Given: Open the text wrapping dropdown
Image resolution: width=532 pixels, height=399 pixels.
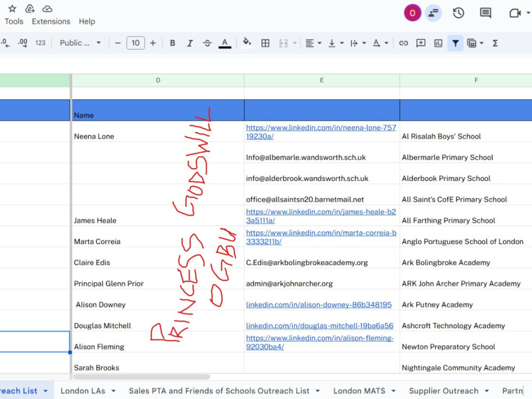Looking at the screenshot, I should tap(358, 43).
